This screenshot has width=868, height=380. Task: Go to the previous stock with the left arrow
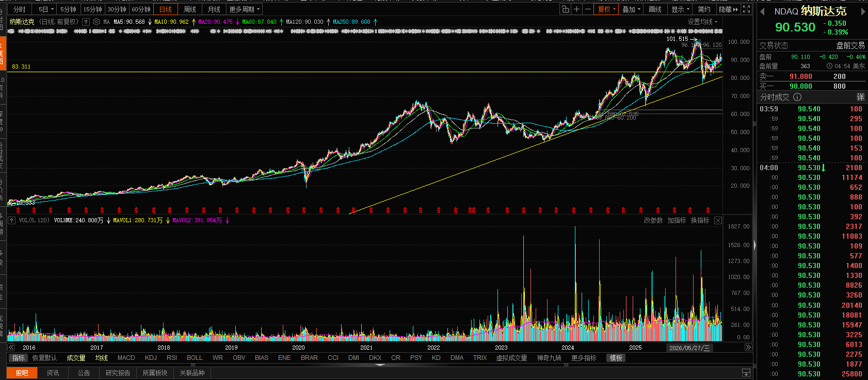click(x=762, y=11)
